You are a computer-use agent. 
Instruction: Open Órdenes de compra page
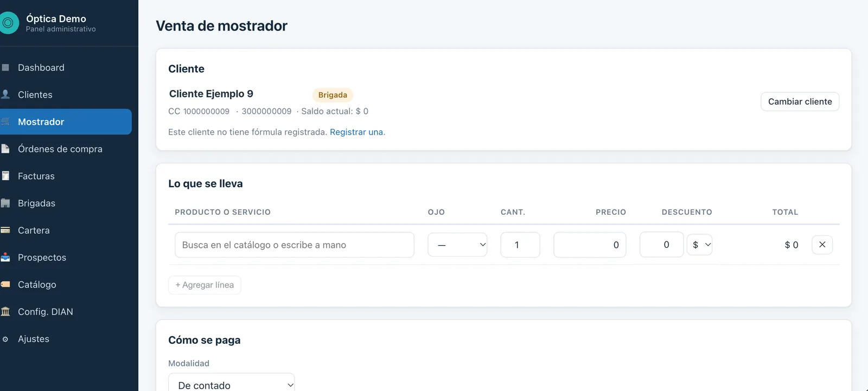pos(66,149)
